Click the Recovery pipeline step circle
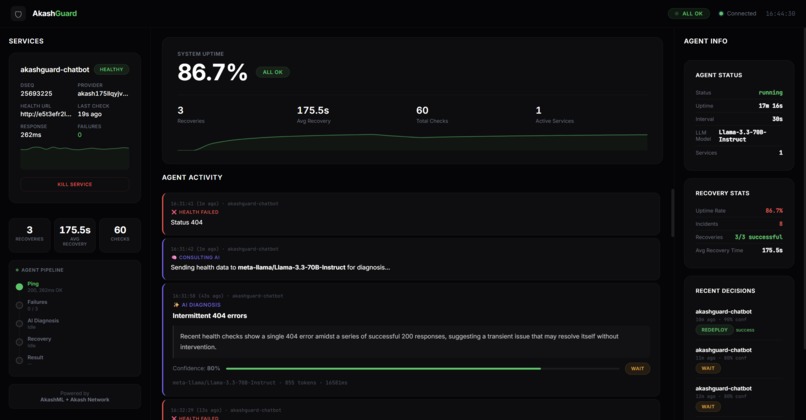 point(20,342)
